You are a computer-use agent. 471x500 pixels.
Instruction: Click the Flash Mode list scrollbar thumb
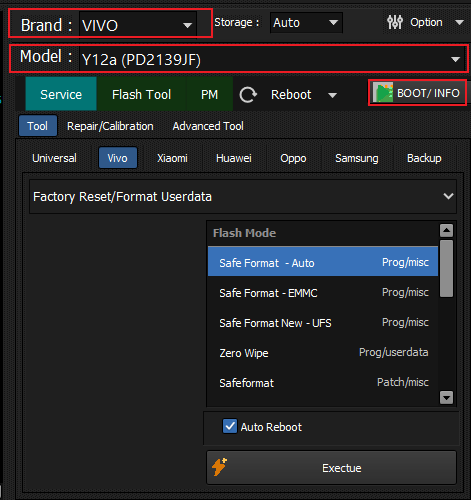click(x=446, y=268)
